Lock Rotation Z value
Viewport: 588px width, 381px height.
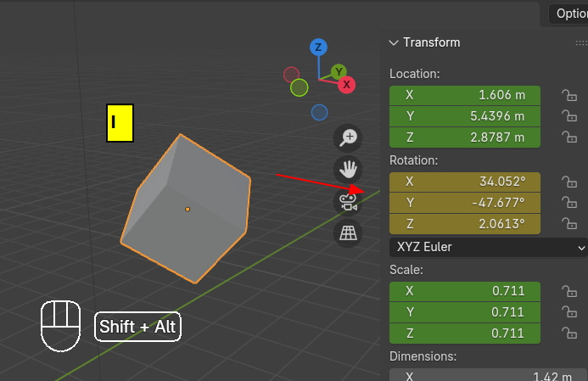coord(569,224)
